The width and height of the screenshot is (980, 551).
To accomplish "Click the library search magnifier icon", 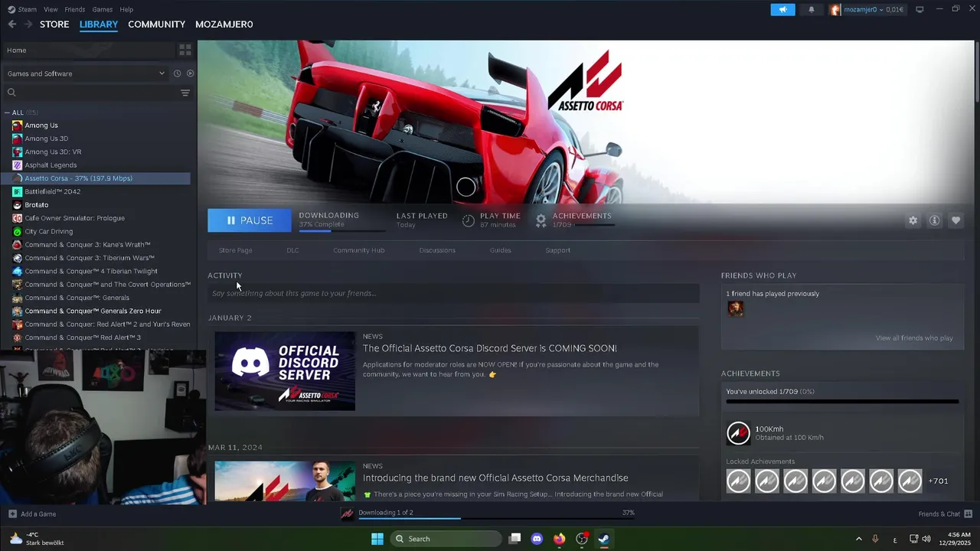I will click(x=11, y=93).
